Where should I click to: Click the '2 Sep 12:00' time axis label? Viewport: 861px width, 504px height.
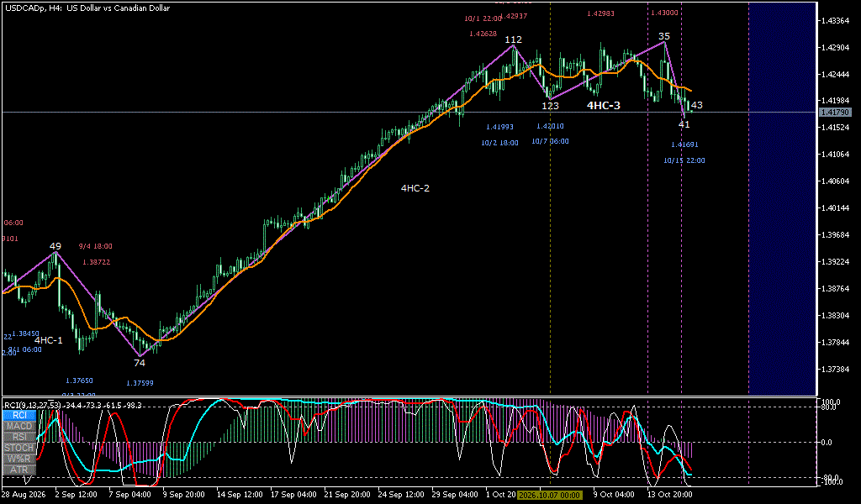pyautogui.click(x=76, y=494)
